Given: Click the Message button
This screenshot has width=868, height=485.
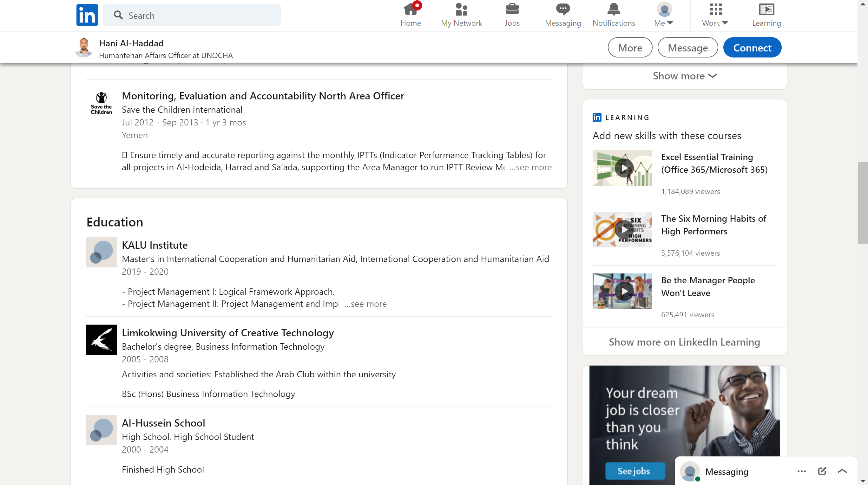Looking at the screenshot, I should click(687, 48).
